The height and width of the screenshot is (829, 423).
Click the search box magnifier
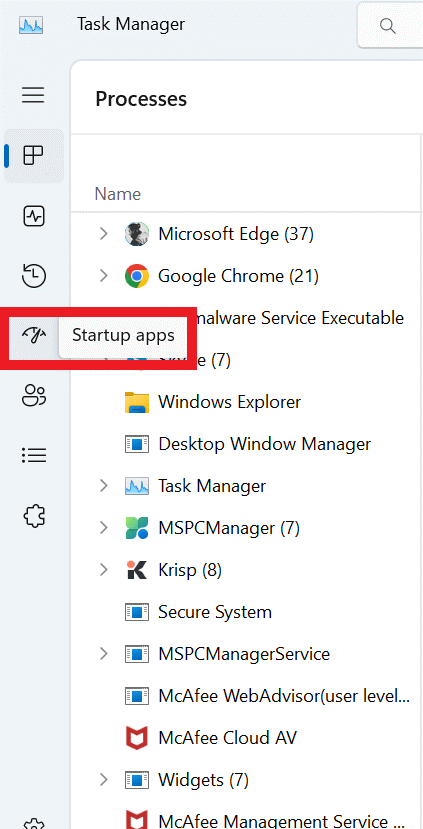388,25
